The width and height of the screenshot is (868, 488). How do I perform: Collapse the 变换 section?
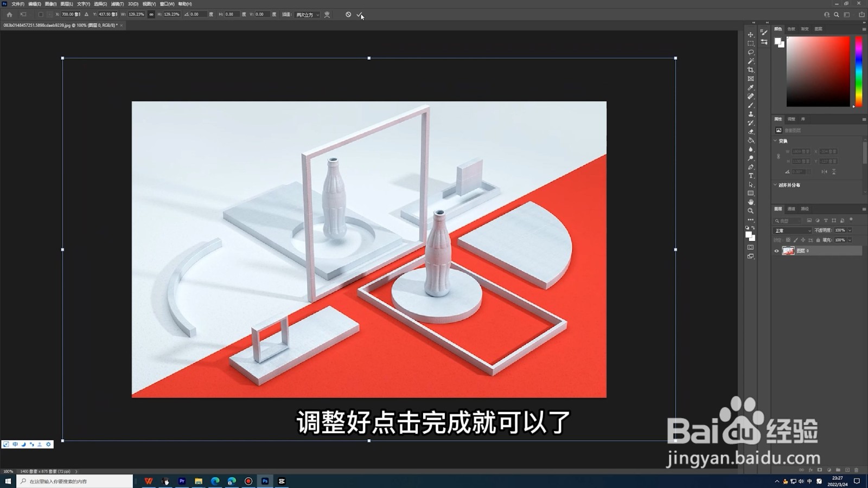coord(775,140)
